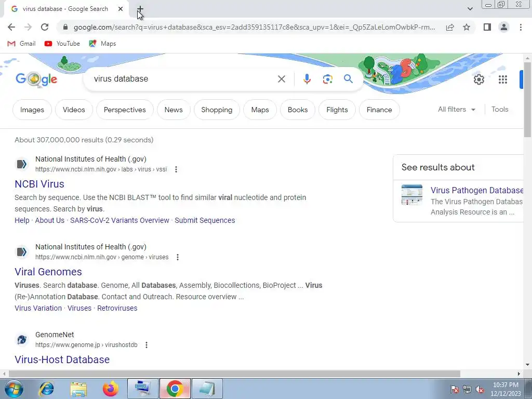Click the share page icon
The width and height of the screenshot is (532, 399).
tap(450, 27)
